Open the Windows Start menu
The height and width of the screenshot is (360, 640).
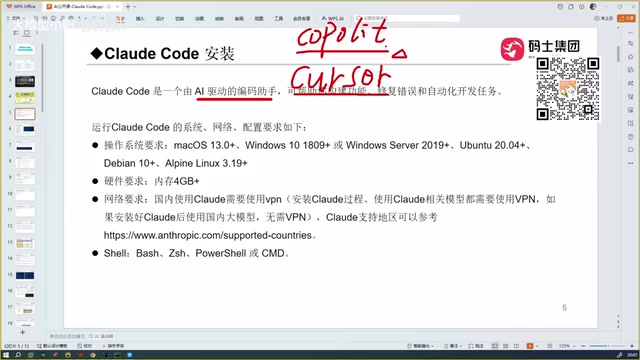(6, 355)
